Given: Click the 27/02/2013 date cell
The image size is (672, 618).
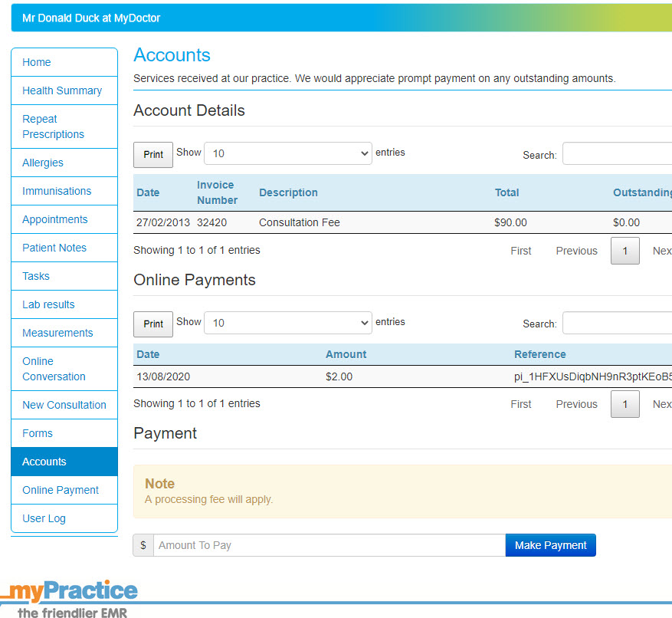Looking at the screenshot, I should [x=163, y=222].
